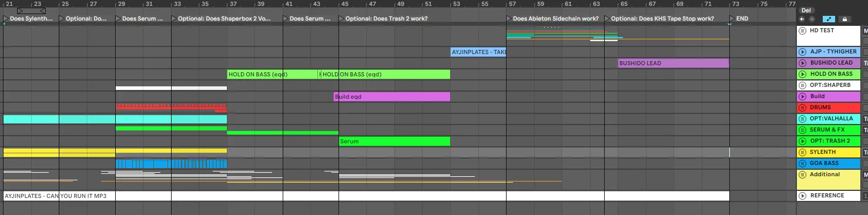Click the 'Does Serum' locator at bar 41
Screen dimensions: 868x215
click(x=285, y=19)
